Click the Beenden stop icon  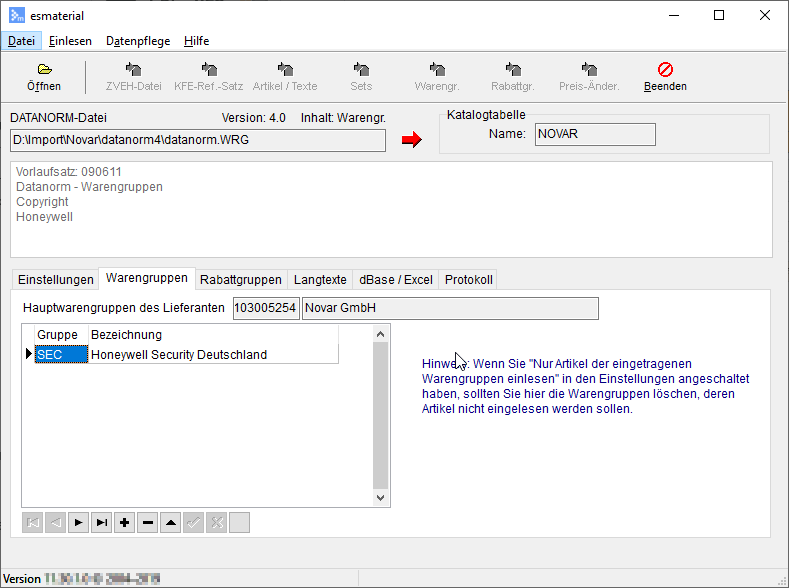pos(665,70)
